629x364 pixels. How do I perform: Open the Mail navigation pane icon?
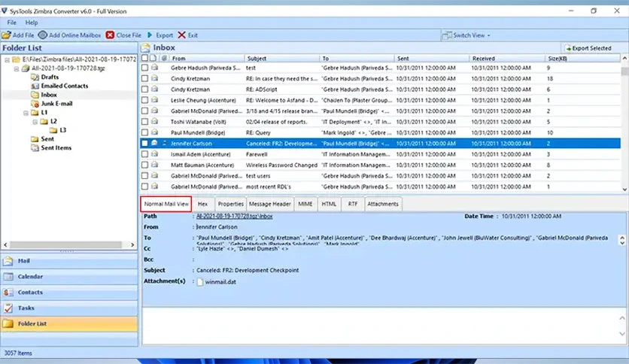[8, 261]
